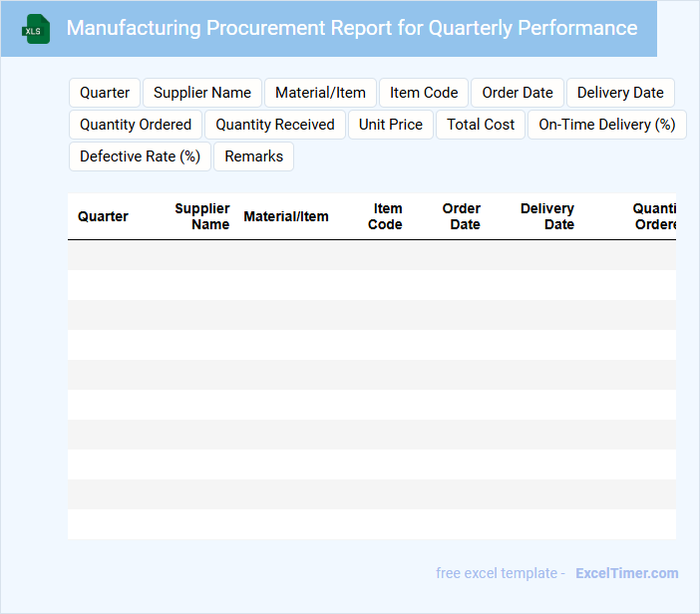Click the Item Code tag
Screen dimensions: 700x614
tap(424, 93)
